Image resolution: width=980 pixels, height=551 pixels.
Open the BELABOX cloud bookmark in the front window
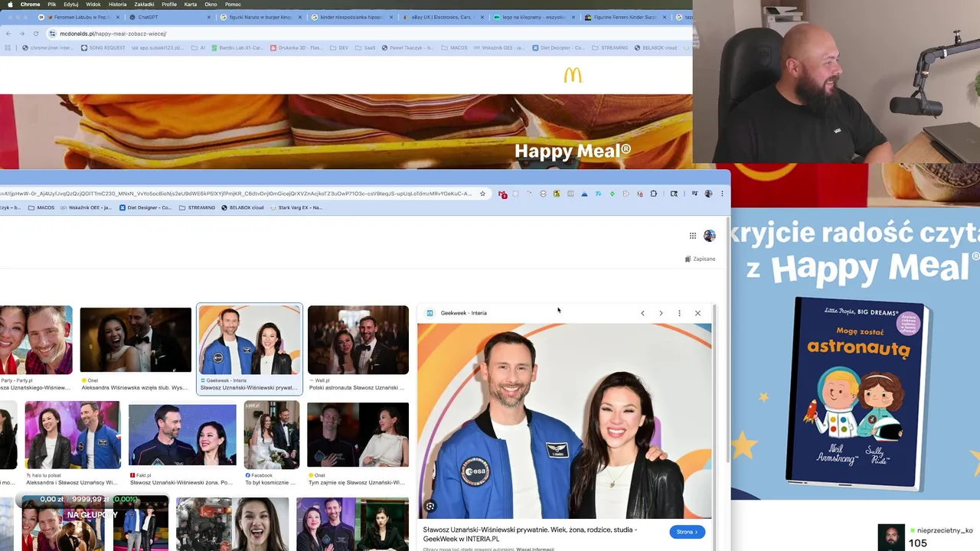243,207
